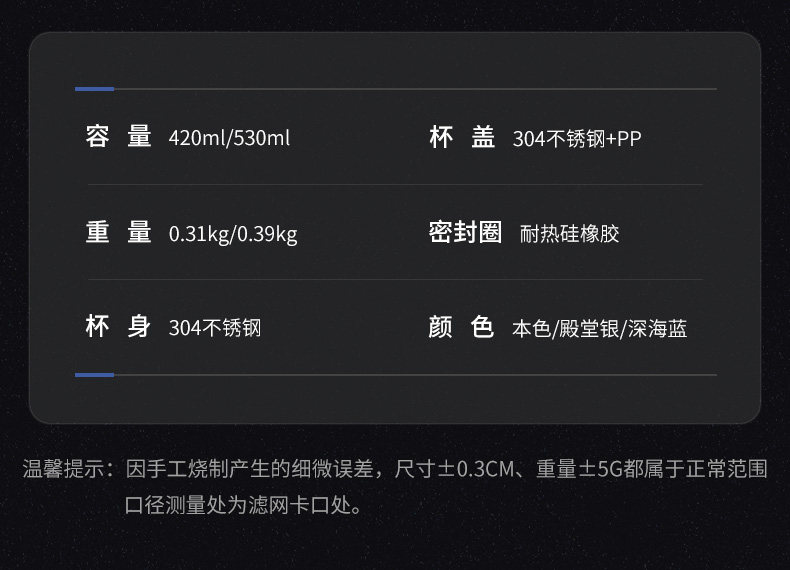This screenshot has height=570, width=790.
Task: Select the 耐热硅橡胶 material text
Action: point(570,234)
